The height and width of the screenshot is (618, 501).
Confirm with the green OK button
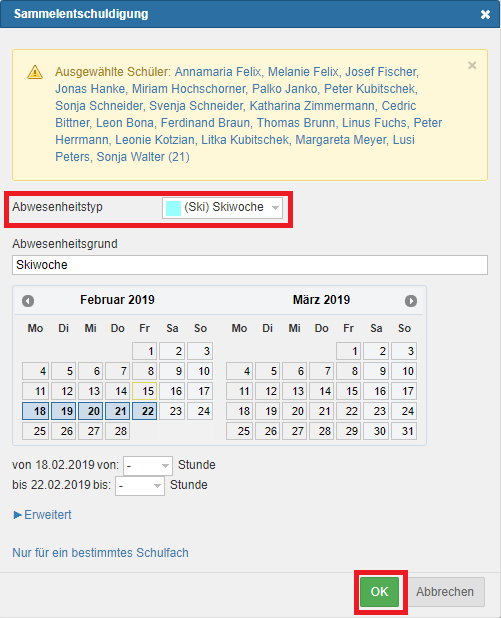click(379, 592)
